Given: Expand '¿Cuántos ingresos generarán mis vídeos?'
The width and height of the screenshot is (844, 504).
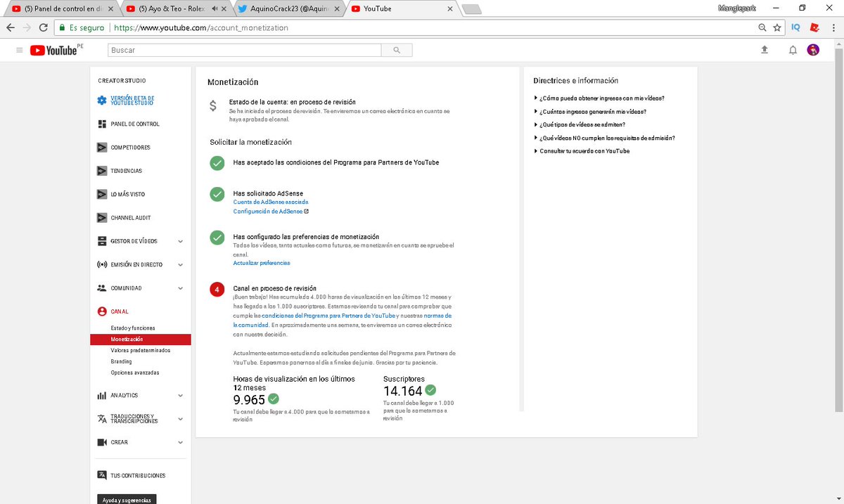Looking at the screenshot, I should tap(590, 112).
